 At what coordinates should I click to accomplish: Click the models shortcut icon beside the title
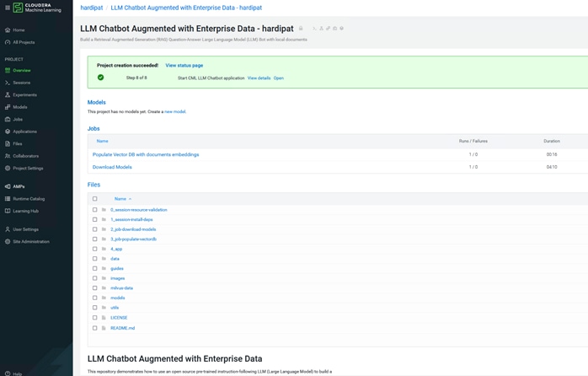[329, 29]
